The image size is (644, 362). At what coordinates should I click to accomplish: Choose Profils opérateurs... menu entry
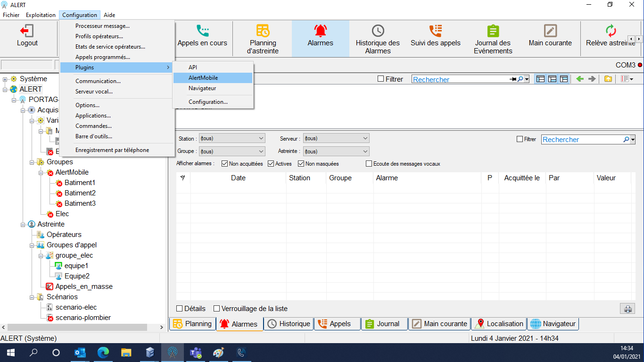pyautogui.click(x=99, y=36)
